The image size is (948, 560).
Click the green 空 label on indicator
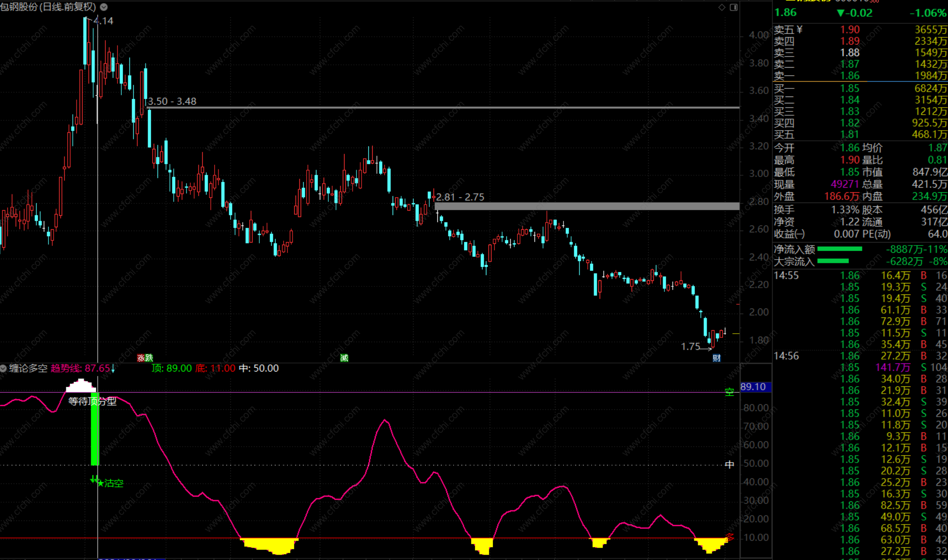click(x=729, y=392)
